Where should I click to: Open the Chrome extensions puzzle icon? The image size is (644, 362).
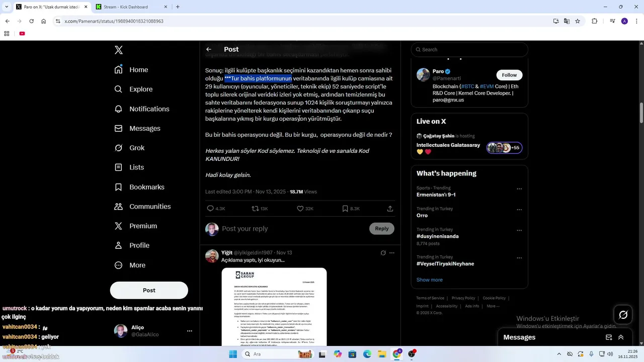click(595, 21)
